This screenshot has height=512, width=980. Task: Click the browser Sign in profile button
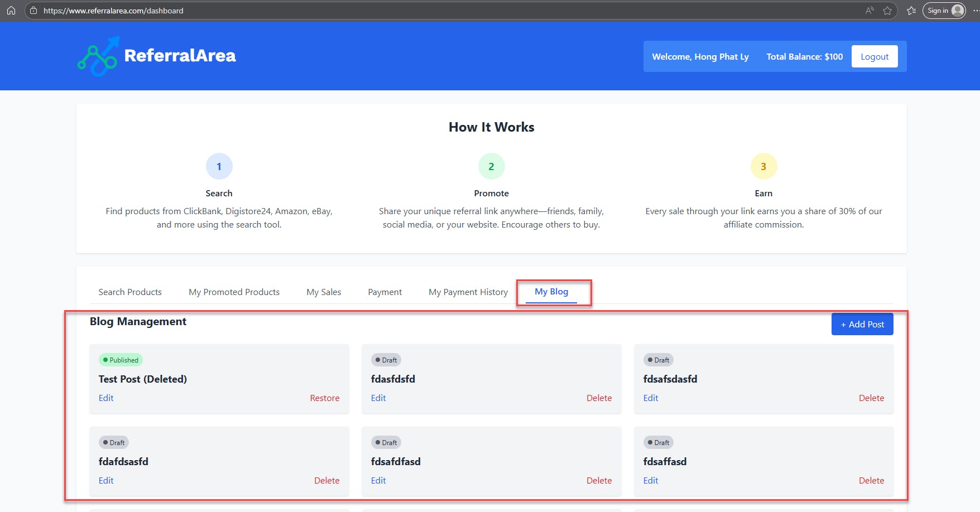coord(944,11)
